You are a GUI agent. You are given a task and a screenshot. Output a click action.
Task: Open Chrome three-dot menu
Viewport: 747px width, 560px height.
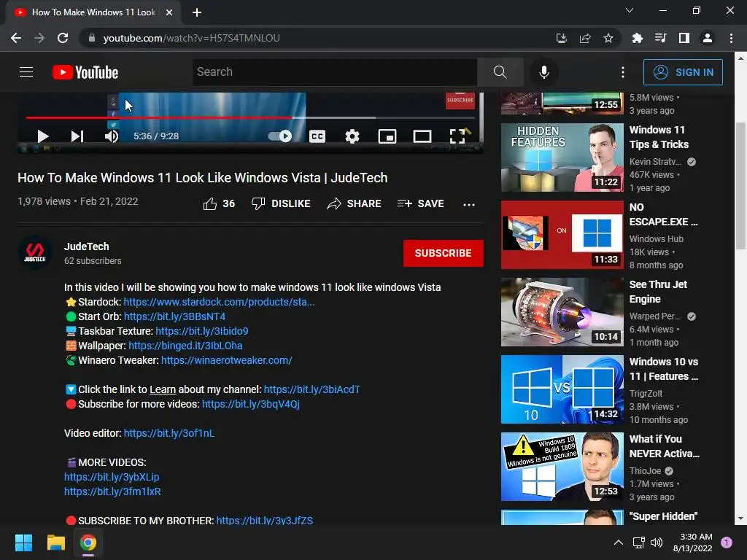tap(731, 38)
